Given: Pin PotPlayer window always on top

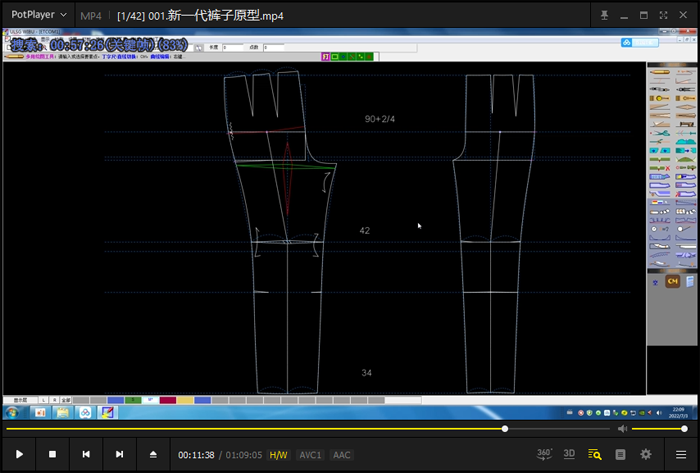Looking at the screenshot, I should (x=604, y=15).
